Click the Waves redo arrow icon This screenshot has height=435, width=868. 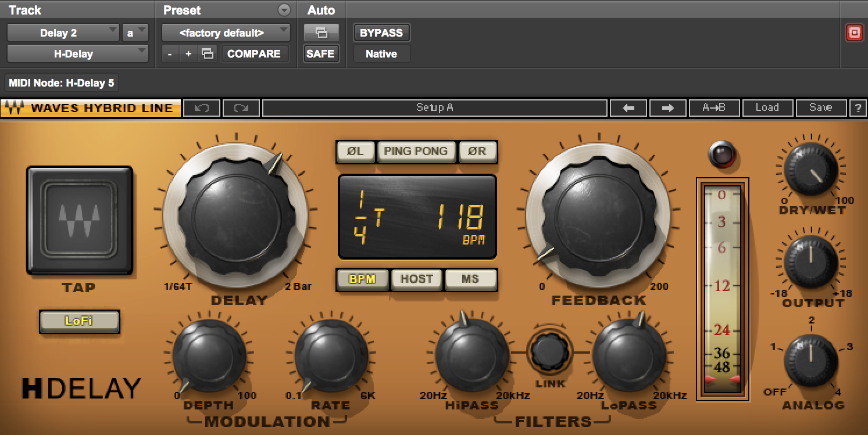click(x=241, y=108)
